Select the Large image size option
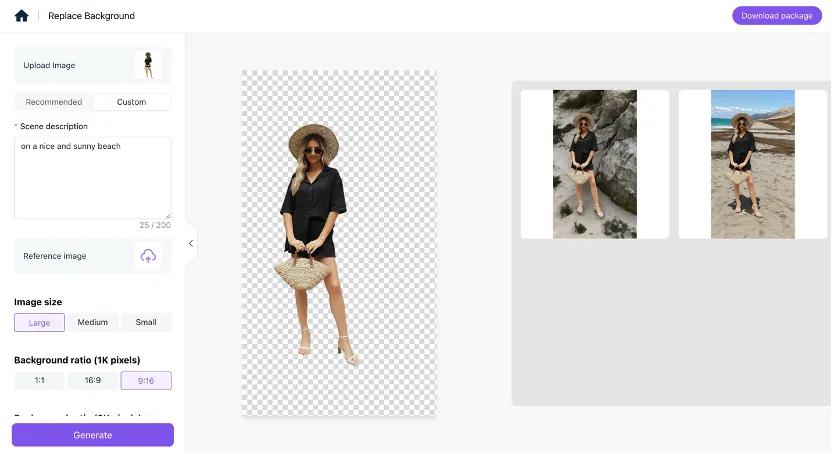Viewport: 832px width, 454px height. (39, 322)
